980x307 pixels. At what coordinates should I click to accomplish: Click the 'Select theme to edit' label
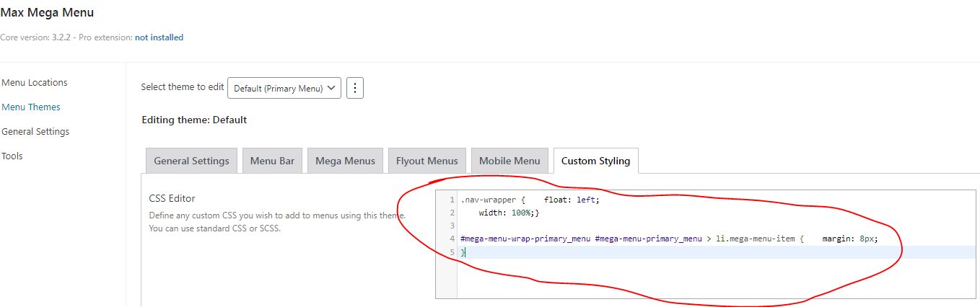183,86
